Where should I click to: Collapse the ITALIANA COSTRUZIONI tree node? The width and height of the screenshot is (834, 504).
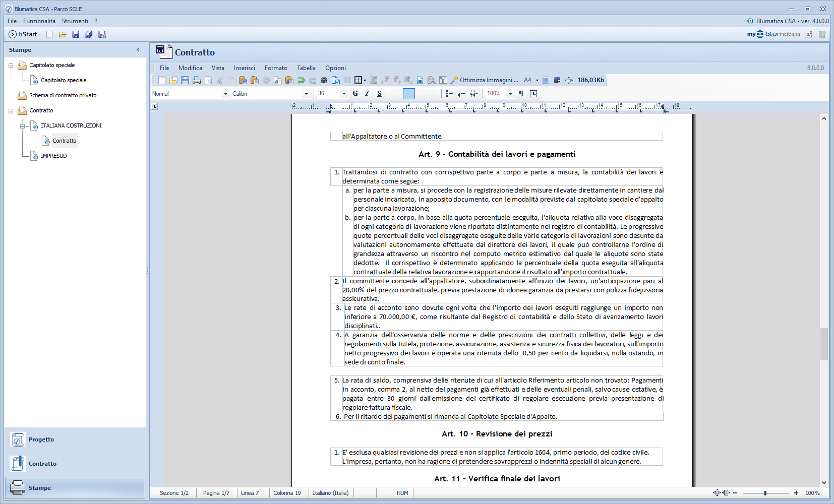point(23,126)
